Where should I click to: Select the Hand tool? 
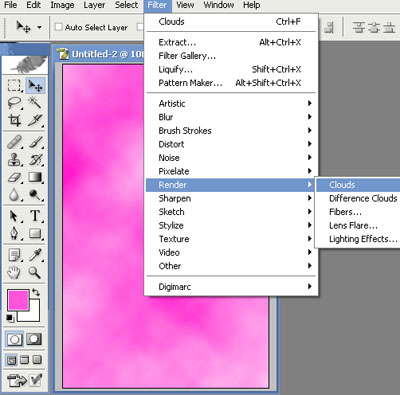(x=14, y=272)
